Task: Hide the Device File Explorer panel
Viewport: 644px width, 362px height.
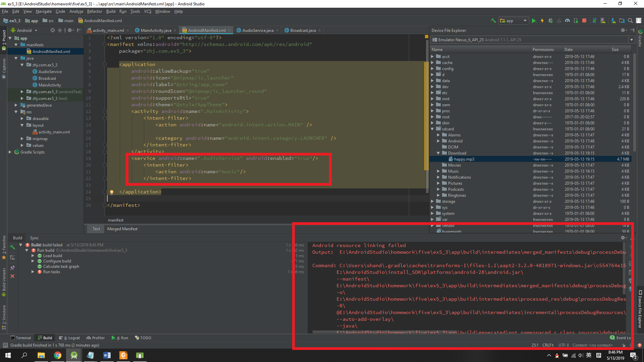Action: point(632,30)
